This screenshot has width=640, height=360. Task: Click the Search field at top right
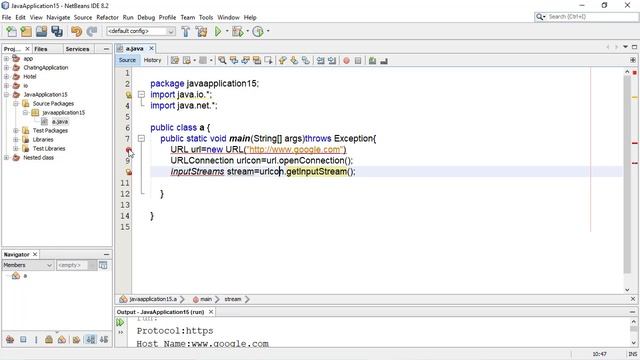pyautogui.click(x=587, y=17)
